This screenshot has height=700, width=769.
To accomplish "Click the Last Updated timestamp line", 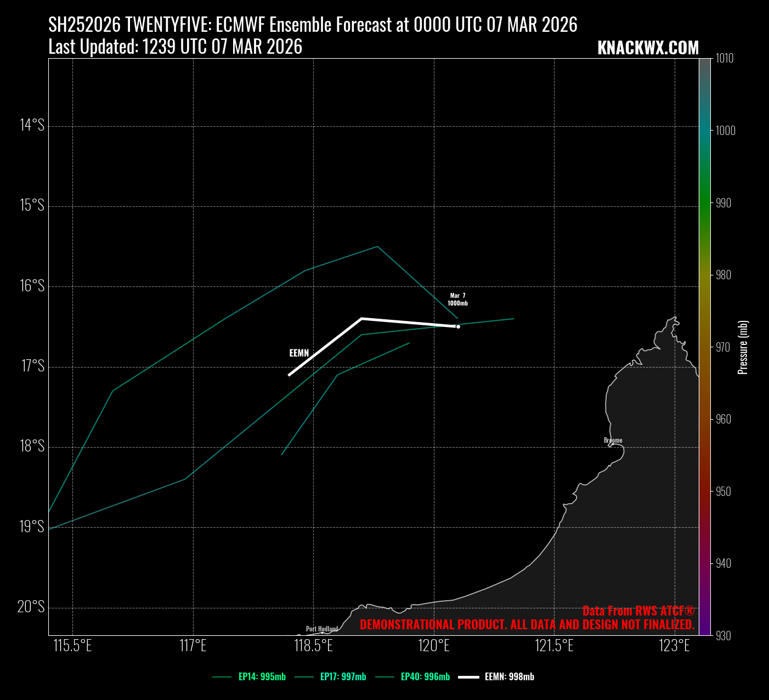I will click(176, 47).
